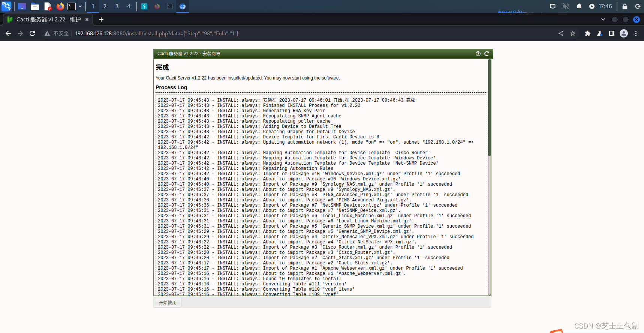
Task: Reload the current page
Action: tap(32, 33)
